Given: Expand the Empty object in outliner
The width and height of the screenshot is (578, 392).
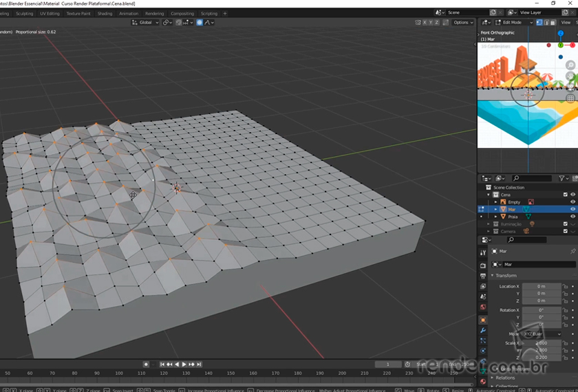Looking at the screenshot, I should [x=495, y=202].
